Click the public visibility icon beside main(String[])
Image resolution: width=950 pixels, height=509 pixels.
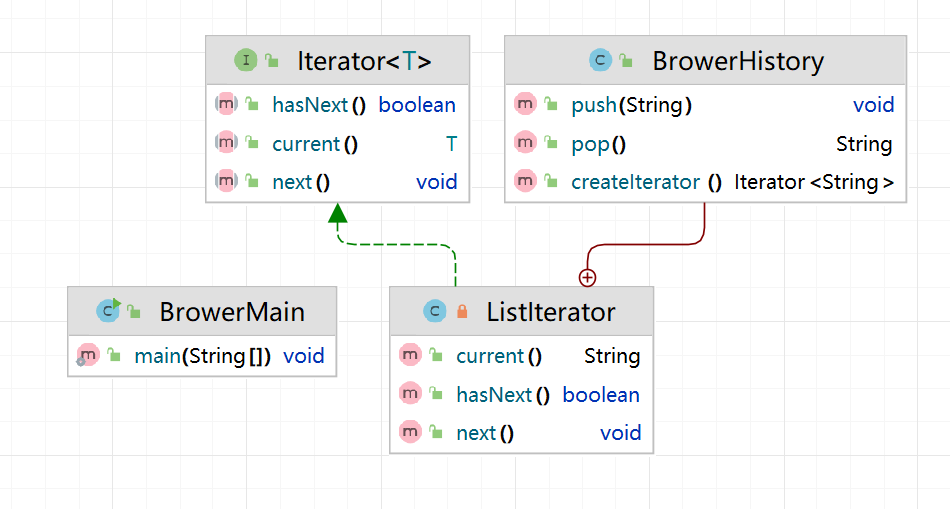(x=114, y=355)
